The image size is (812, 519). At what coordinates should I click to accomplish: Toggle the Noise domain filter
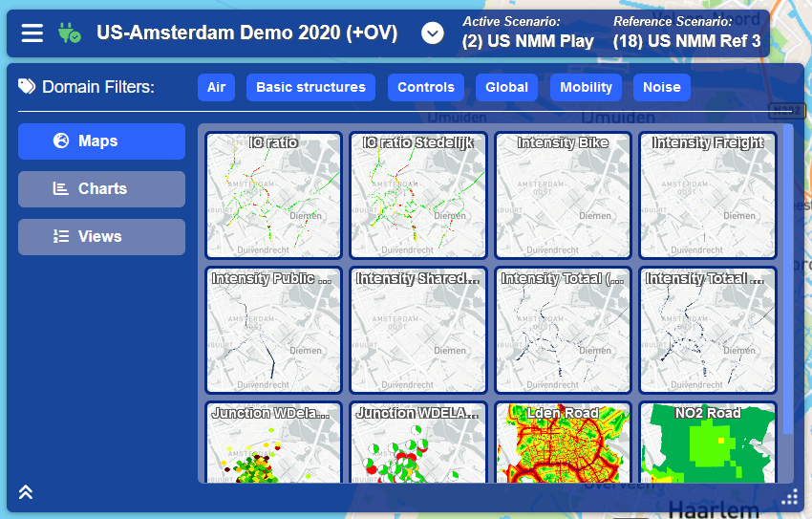(662, 87)
